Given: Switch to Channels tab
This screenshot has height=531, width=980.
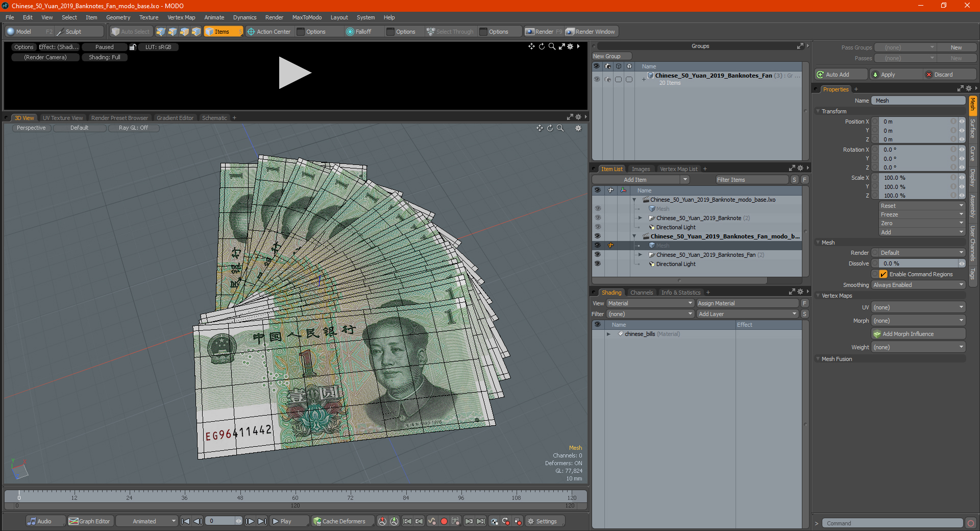Looking at the screenshot, I should [x=641, y=293].
